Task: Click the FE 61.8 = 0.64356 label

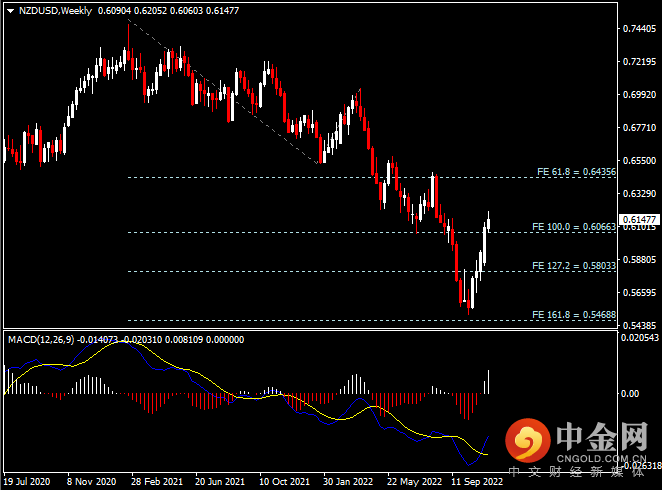Action: click(x=576, y=172)
